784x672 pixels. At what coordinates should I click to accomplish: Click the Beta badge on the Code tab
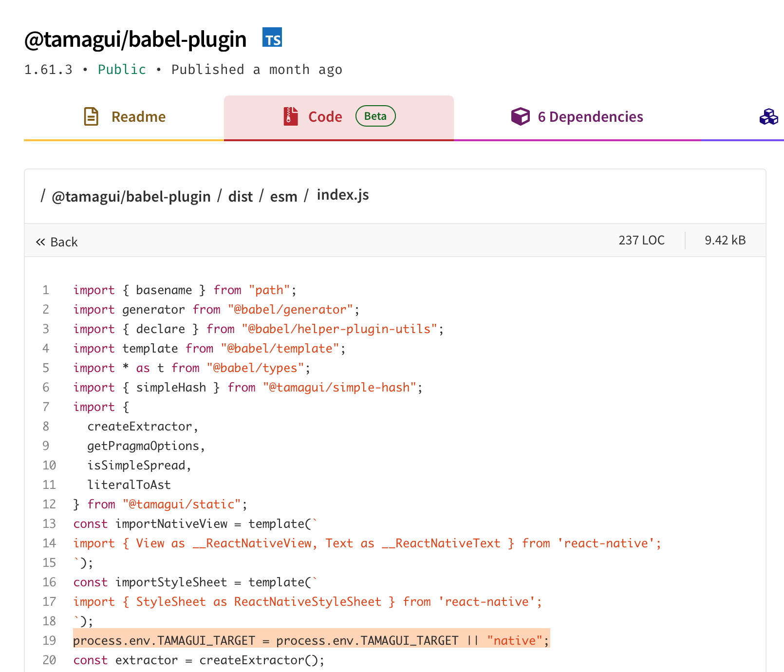375,116
